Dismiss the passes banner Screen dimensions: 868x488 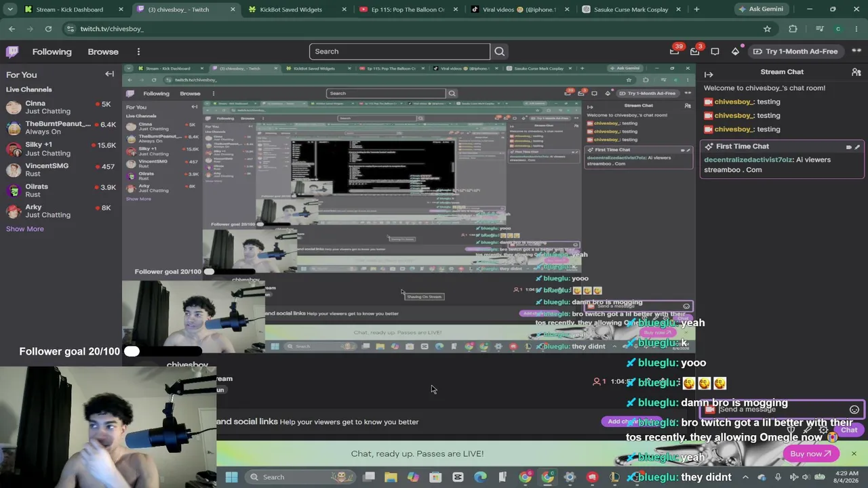tap(854, 453)
